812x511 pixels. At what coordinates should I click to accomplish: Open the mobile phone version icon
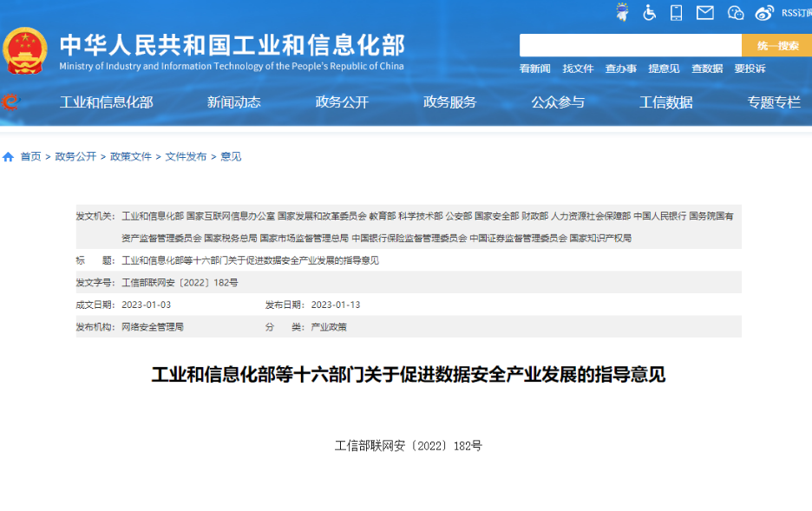click(x=677, y=12)
